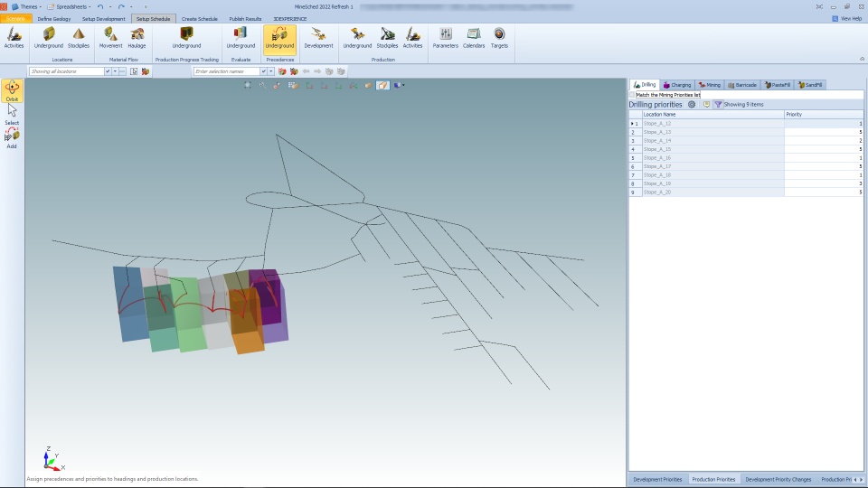
Task: Switch to the 3DEXPERIENCE tab
Action: (x=290, y=19)
